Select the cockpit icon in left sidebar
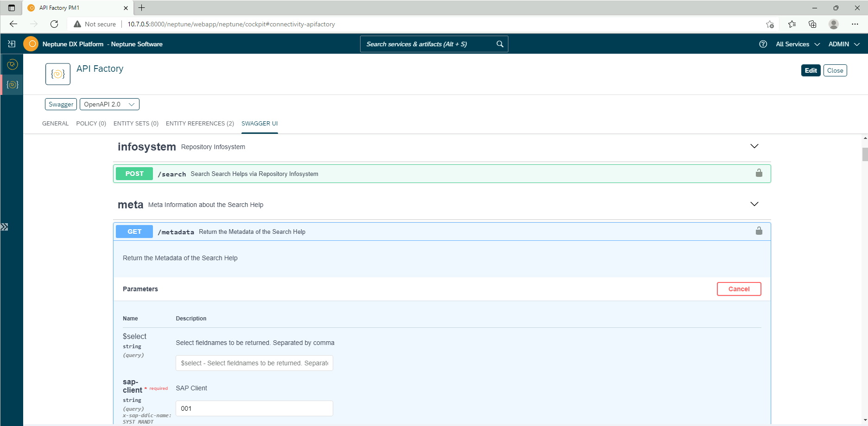The image size is (868, 426). click(x=13, y=64)
